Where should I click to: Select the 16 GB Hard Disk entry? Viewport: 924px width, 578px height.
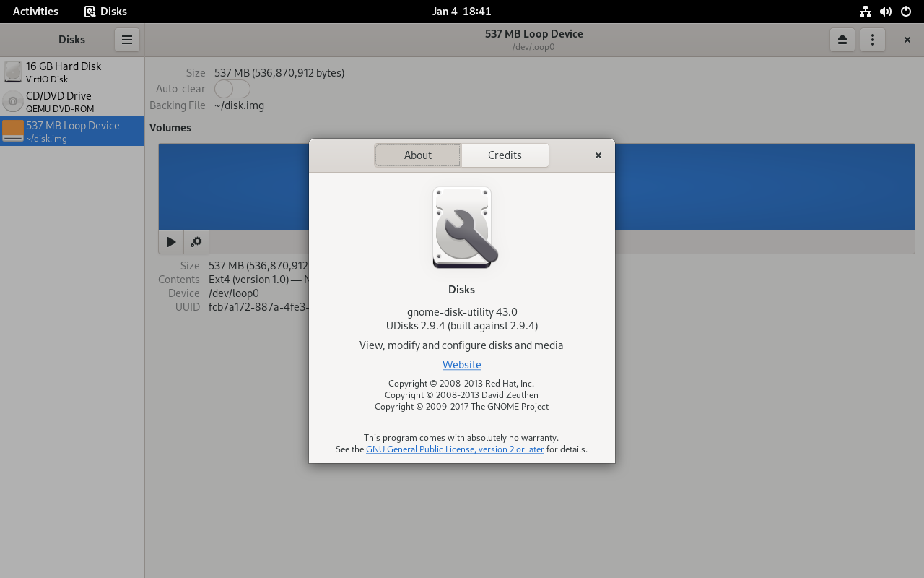click(72, 72)
